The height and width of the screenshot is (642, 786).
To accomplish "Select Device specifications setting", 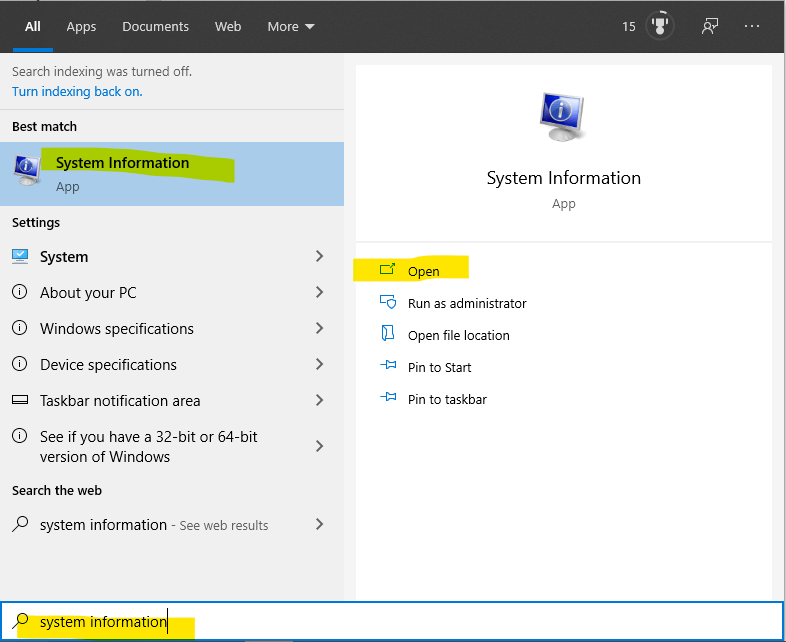I will [x=167, y=364].
